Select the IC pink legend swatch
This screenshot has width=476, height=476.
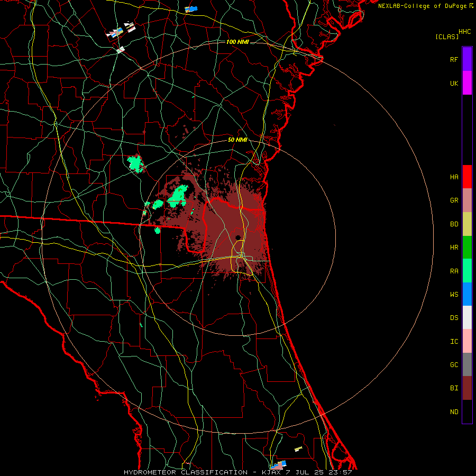tap(467, 341)
